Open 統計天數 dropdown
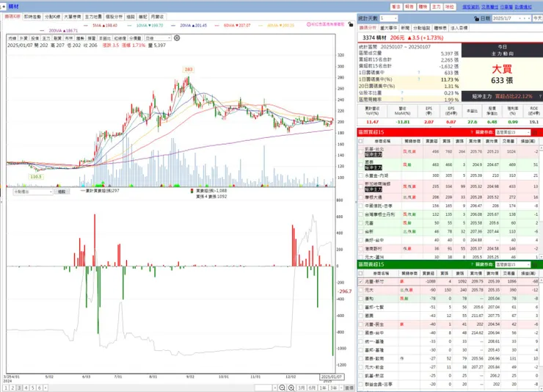 pos(389,18)
